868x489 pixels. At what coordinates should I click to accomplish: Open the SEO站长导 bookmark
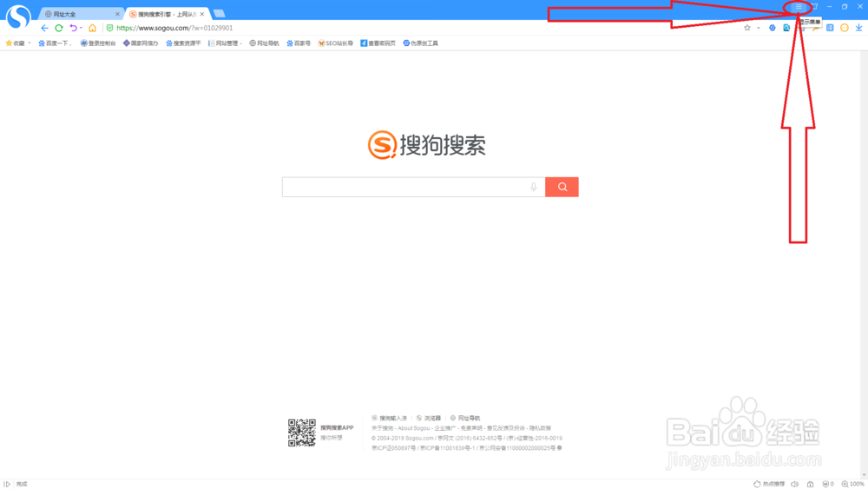[335, 43]
